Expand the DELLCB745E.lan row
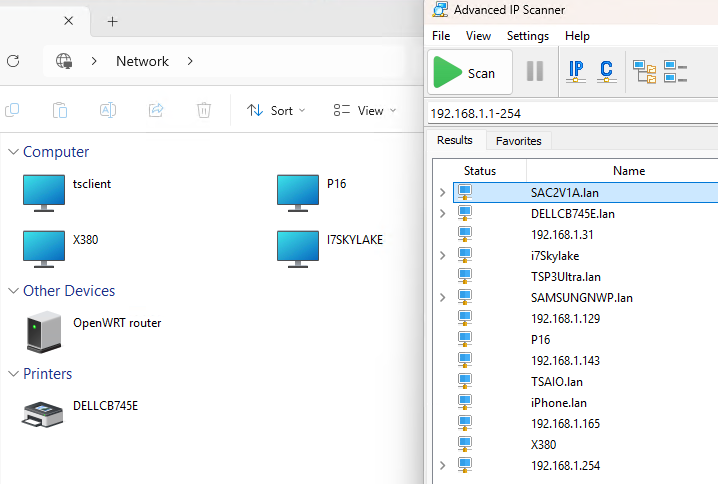Screen dimensions: 718x484 [442, 214]
